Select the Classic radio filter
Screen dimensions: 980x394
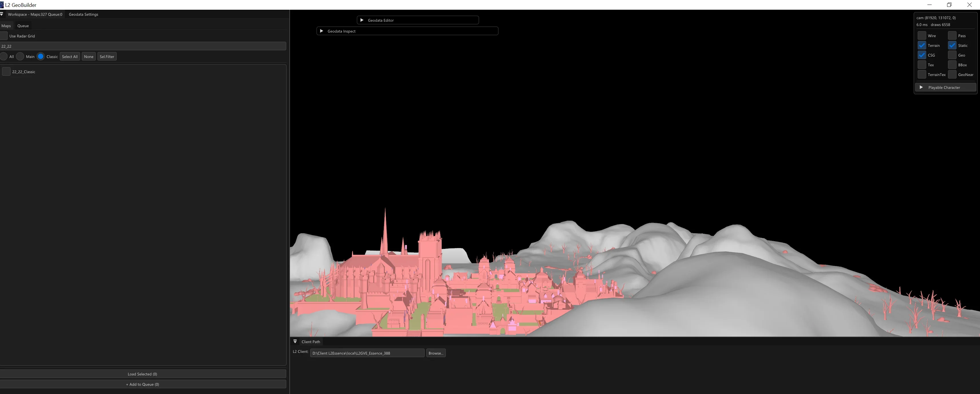point(41,57)
